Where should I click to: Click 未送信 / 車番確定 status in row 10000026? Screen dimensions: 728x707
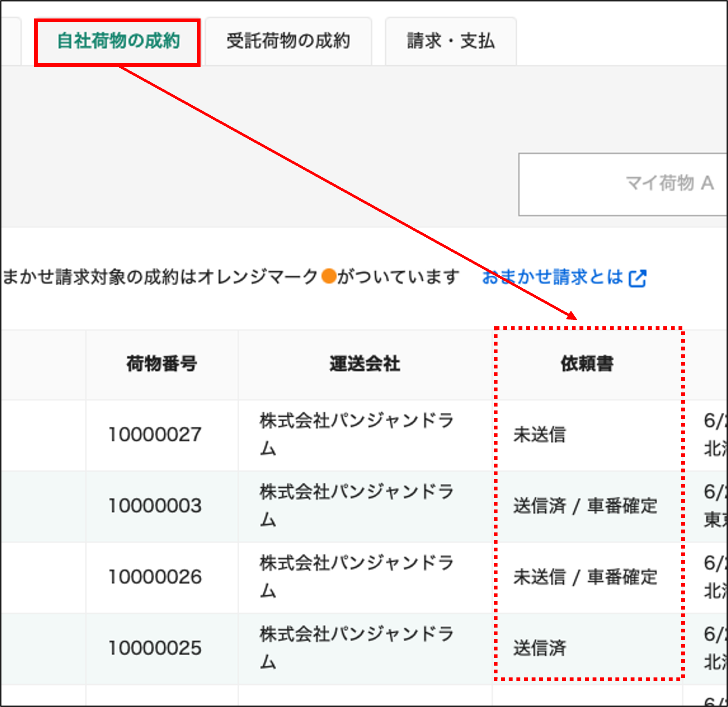pyautogui.click(x=585, y=577)
